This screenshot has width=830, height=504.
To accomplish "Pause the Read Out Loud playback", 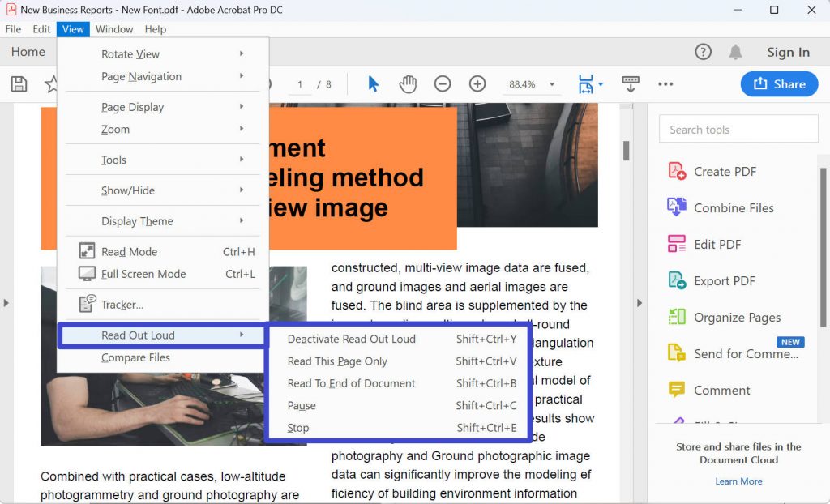I will pos(302,405).
